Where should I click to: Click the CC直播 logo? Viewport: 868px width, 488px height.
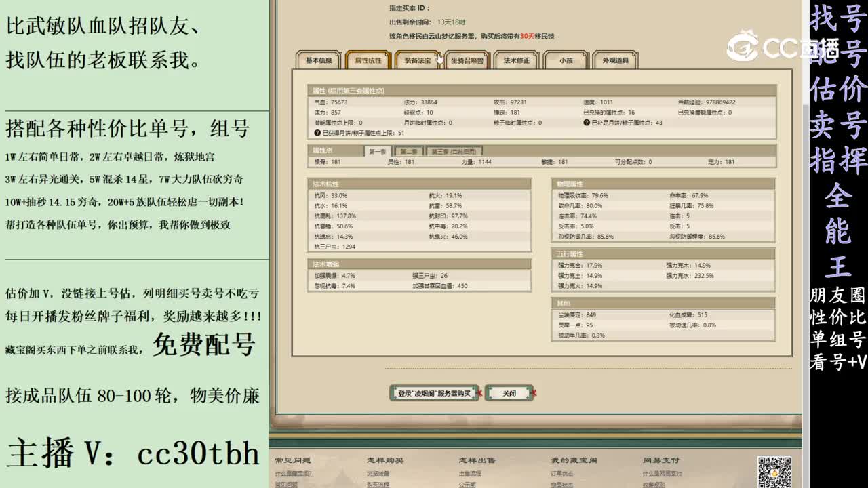click(783, 47)
